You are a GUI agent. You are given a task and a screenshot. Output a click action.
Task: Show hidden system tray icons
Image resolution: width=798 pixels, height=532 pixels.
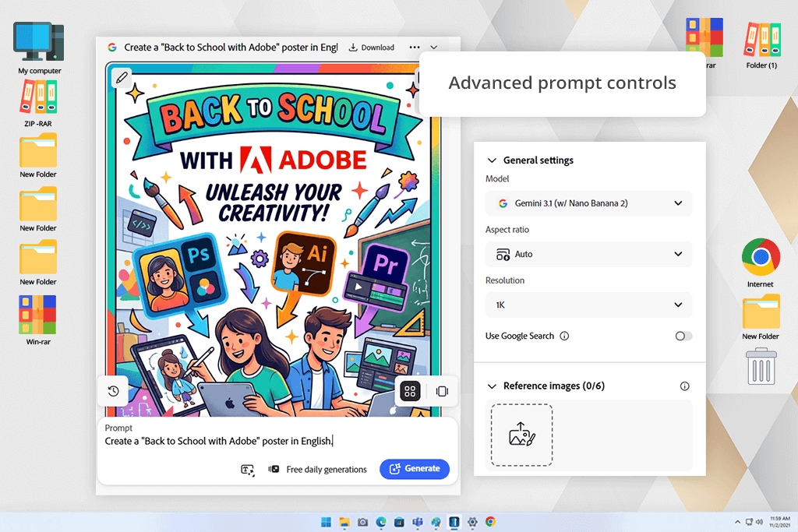[x=737, y=522]
